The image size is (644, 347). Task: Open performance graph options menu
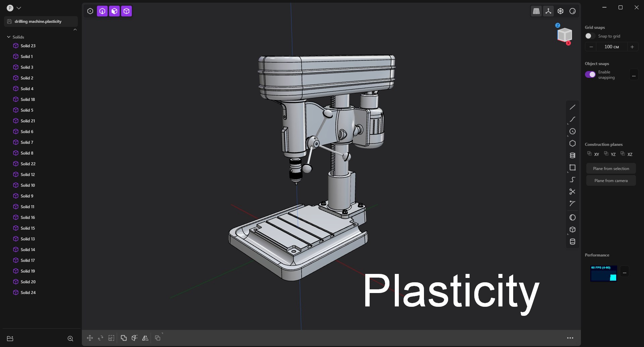625,272
